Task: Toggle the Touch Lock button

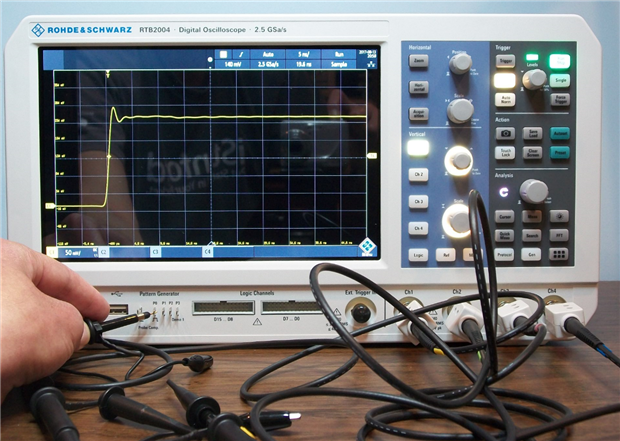Action: pyautogui.click(x=505, y=153)
